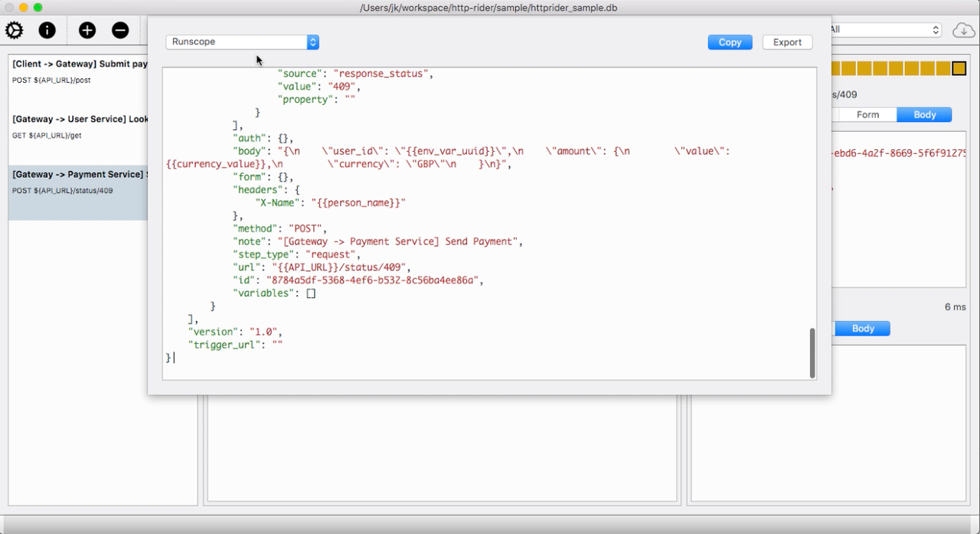
Task: Open the settings gear icon
Action: pyautogui.click(x=15, y=30)
